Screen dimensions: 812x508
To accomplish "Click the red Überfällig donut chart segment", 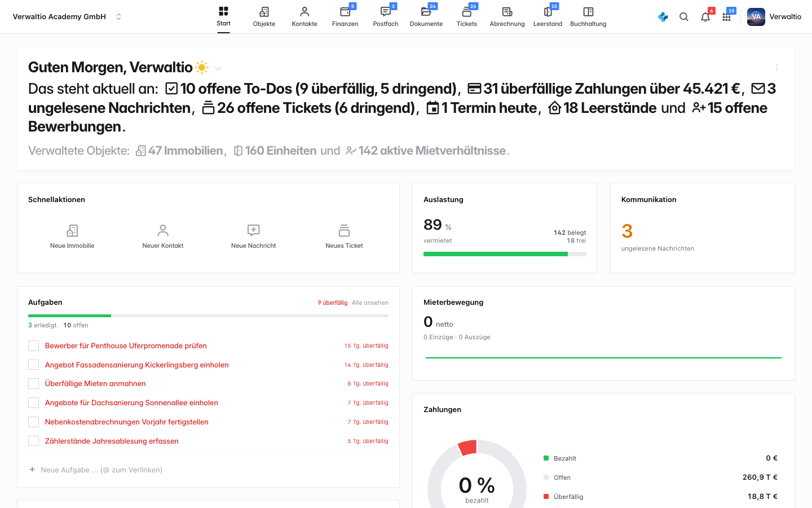I will [467, 448].
